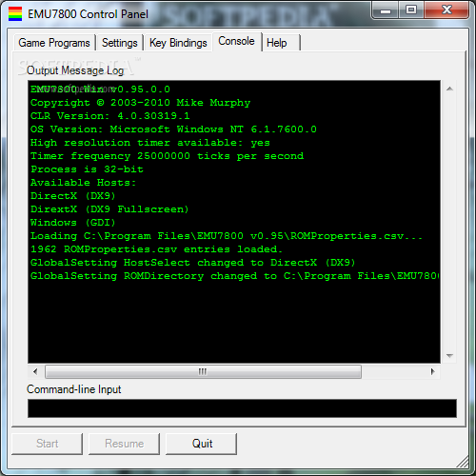Click the "Copyright © 2003-2010 Mike Murphy" line
Screen dimensions: 476x476
tap(140, 103)
